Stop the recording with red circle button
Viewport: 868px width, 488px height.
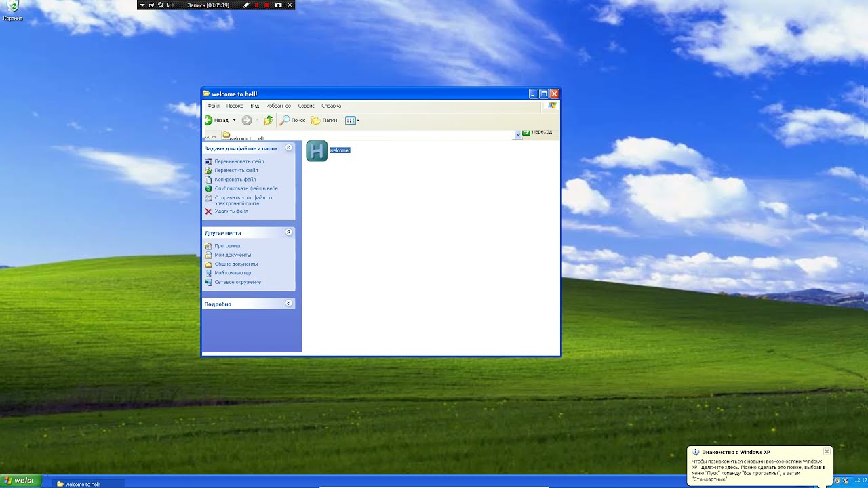tap(267, 5)
